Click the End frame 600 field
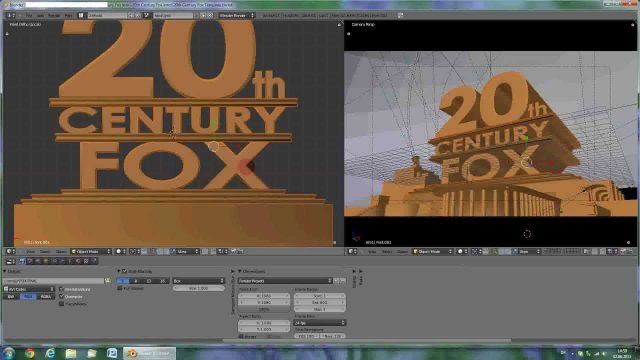Viewport: 640px width, 360px height. (x=320, y=302)
